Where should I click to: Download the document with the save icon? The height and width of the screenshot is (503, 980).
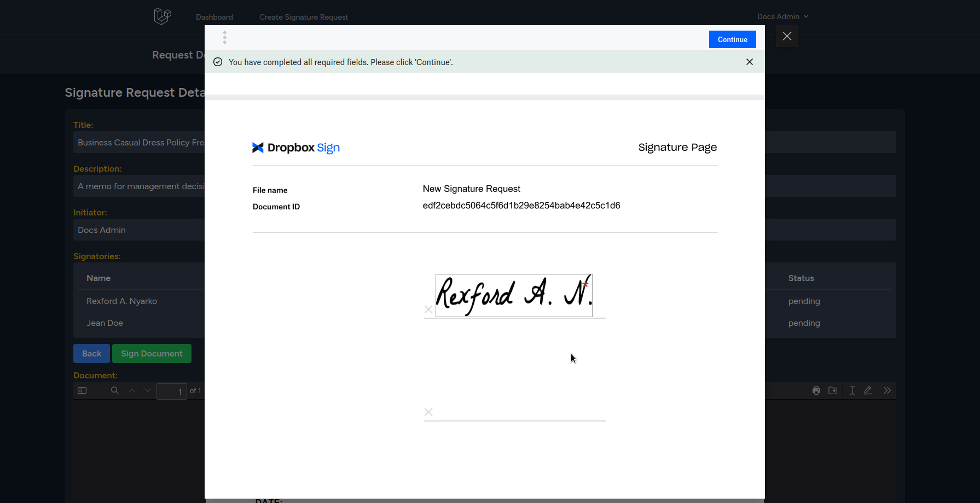point(833,390)
